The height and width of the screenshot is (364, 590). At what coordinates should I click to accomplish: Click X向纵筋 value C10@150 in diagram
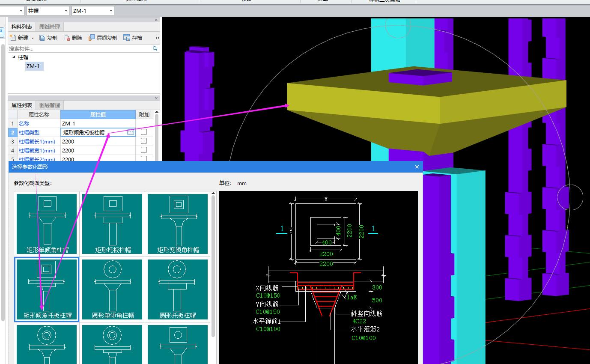(x=268, y=296)
